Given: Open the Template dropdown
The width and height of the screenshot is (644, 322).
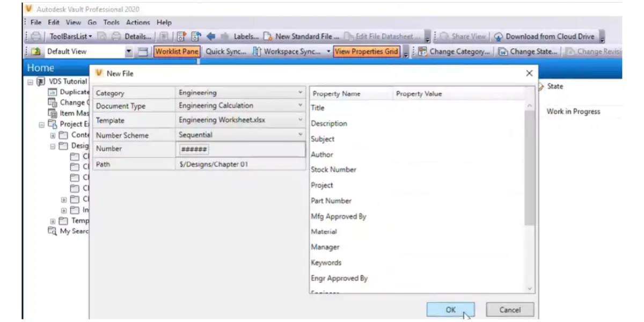Looking at the screenshot, I should click(240, 120).
